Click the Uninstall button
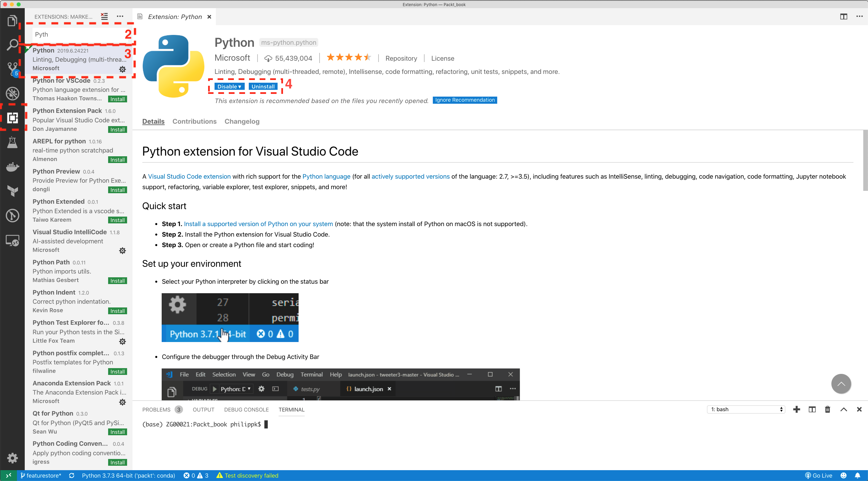 [x=263, y=86]
